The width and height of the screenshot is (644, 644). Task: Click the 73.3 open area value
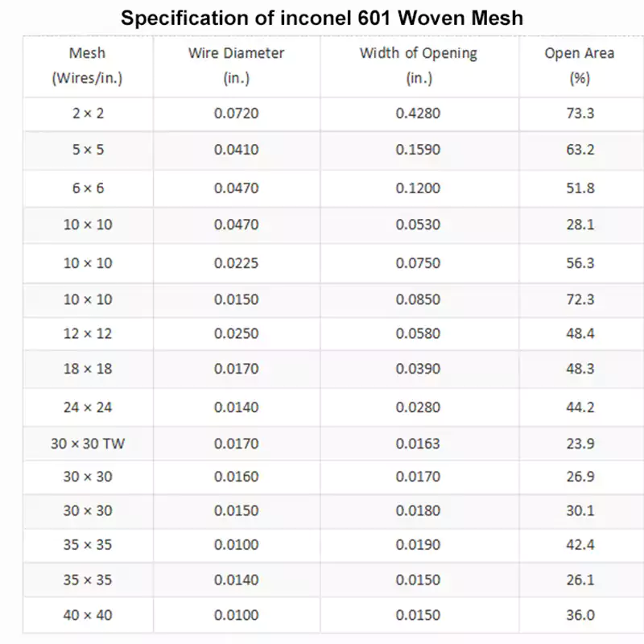point(580,114)
